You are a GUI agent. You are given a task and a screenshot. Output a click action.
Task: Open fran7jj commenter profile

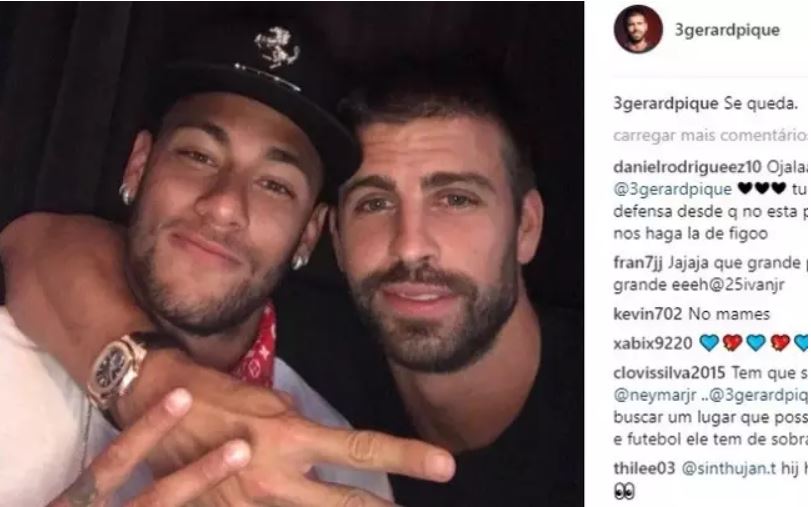pyautogui.click(x=638, y=263)
